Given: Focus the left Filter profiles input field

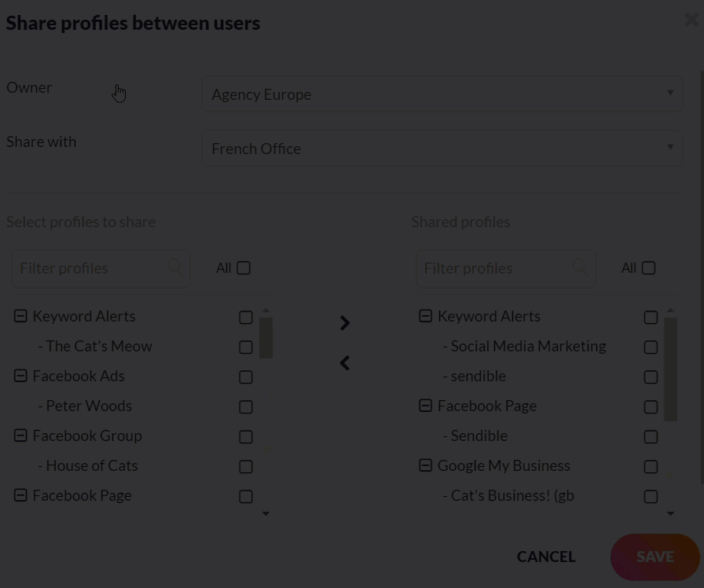Looking at the screenshot, I should point(101,268).
